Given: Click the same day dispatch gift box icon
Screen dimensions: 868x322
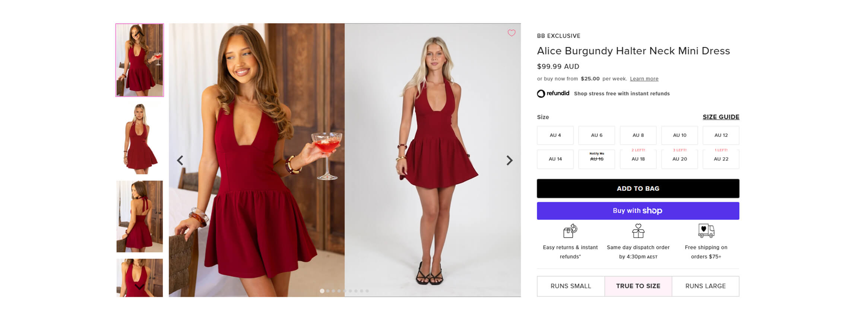Looking at the screenshot, I should [x=638, y=231].
